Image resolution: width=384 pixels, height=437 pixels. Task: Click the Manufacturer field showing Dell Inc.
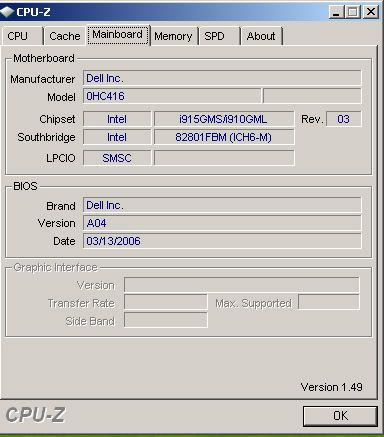222,78
